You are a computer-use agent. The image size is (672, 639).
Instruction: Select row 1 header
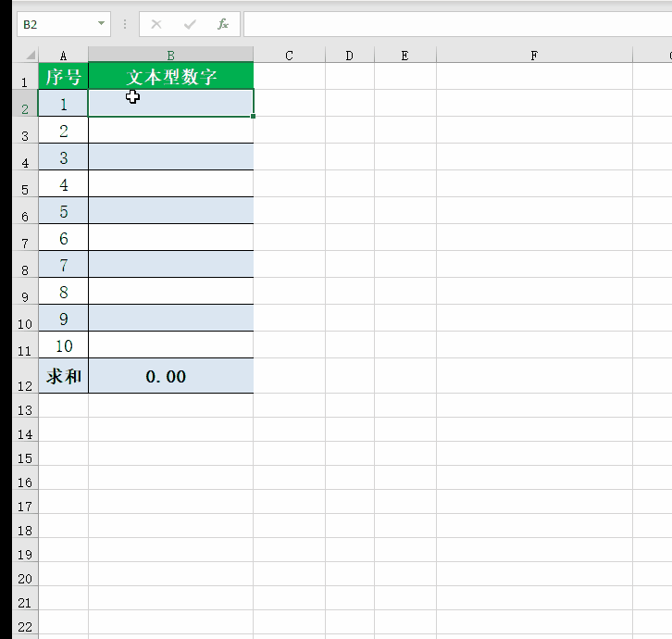[25, 76]
